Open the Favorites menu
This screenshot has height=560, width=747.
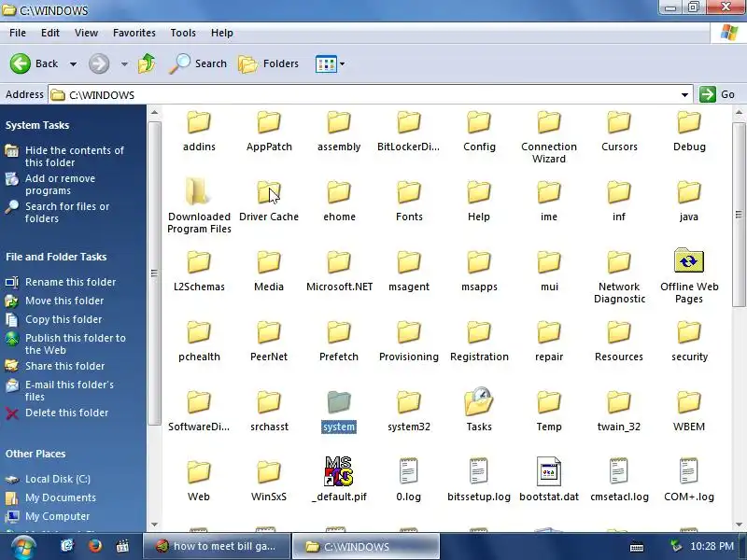[134, 33]
